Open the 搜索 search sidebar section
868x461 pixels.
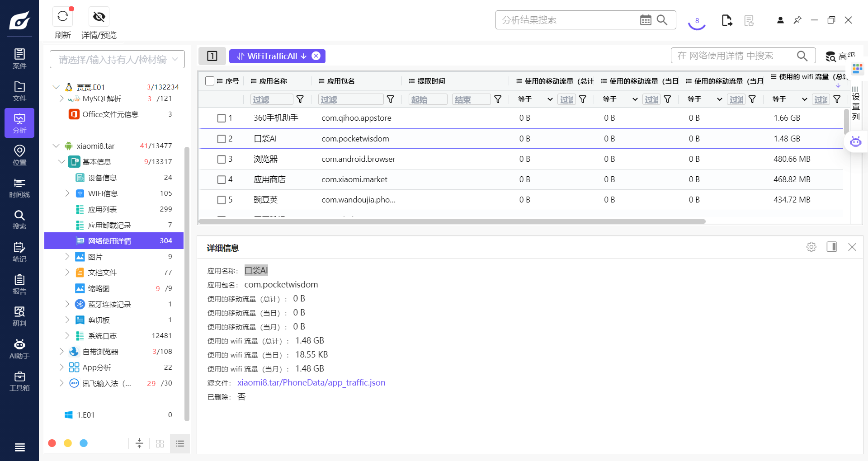[x=19, y=220]
